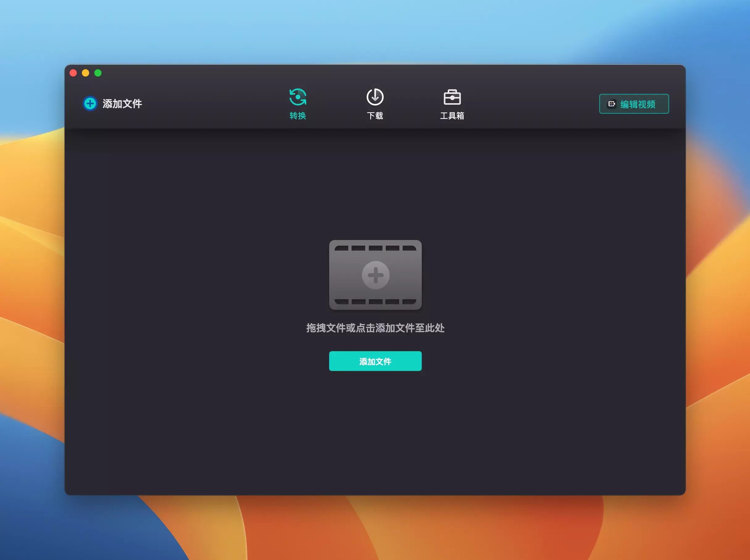Click the gray plus circle in film strip
Screen dimensions: 750x560
coord(375,275)
